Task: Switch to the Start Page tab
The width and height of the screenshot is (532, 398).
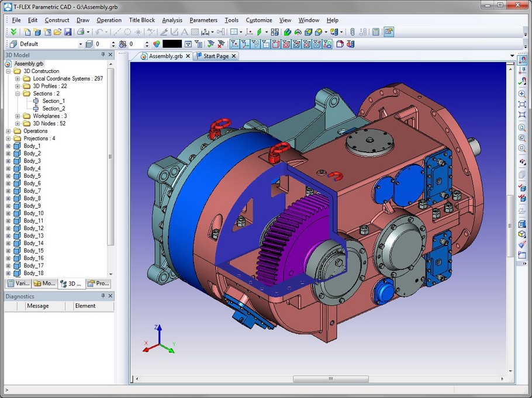Action: point(215,56)
